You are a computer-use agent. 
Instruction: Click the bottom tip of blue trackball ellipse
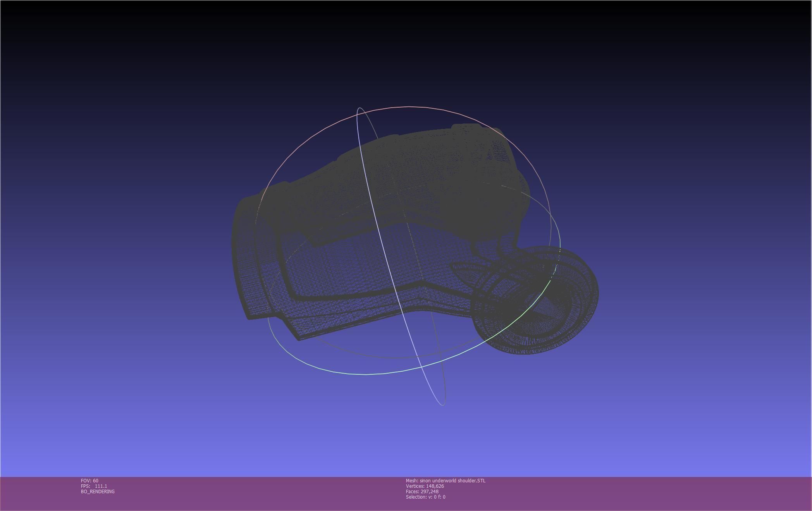click(443, 405)
